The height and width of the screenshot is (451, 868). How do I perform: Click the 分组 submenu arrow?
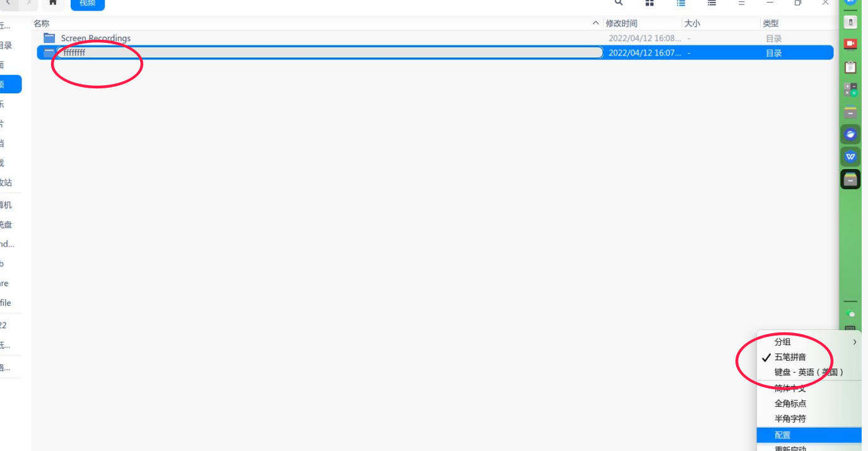tap(855, 342)
